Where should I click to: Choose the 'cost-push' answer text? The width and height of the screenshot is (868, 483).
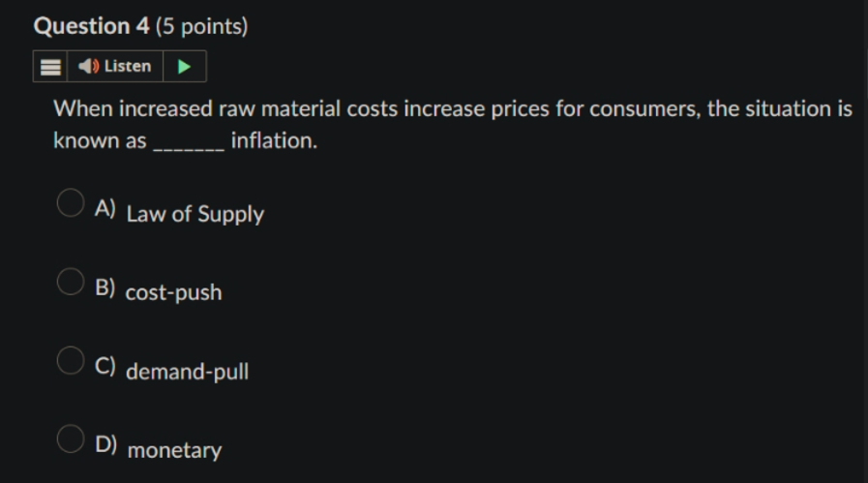[173, 292]
